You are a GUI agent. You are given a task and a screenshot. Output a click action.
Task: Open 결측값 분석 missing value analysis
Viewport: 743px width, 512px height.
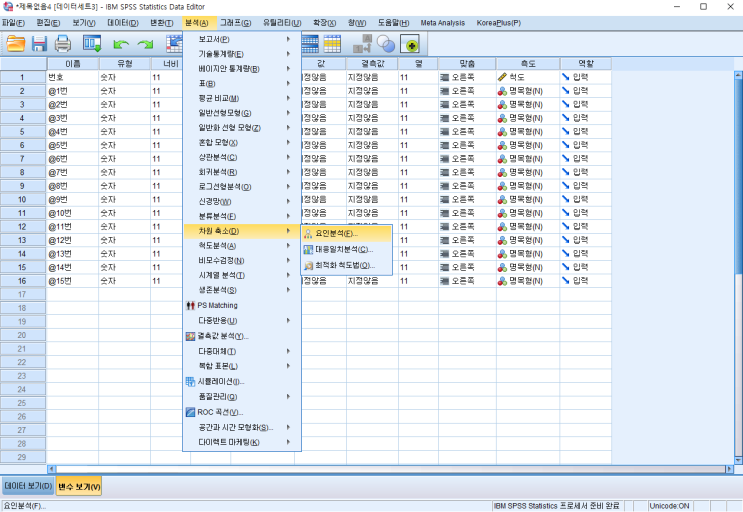242,336
